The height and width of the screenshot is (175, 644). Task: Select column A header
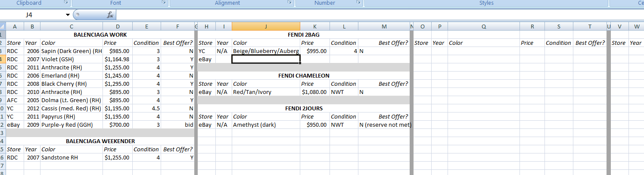[15, 26]
